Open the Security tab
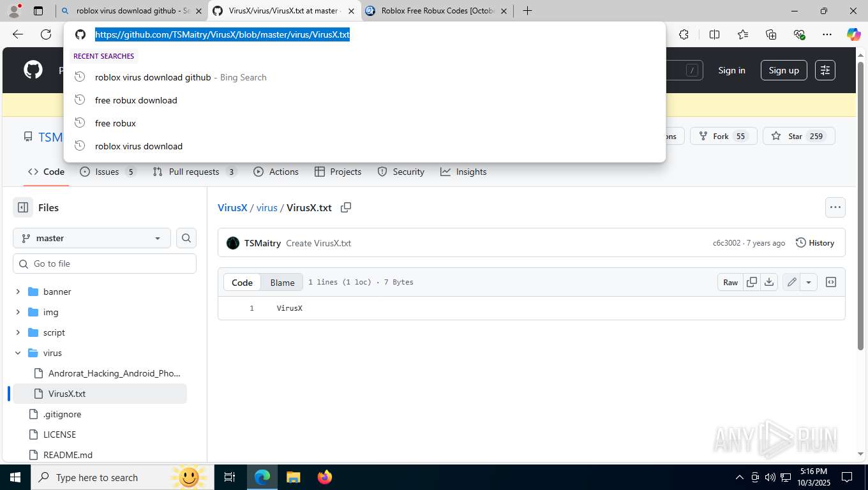Screen dimensions: 868x490 pyautogui.click(x=401, y=172)
